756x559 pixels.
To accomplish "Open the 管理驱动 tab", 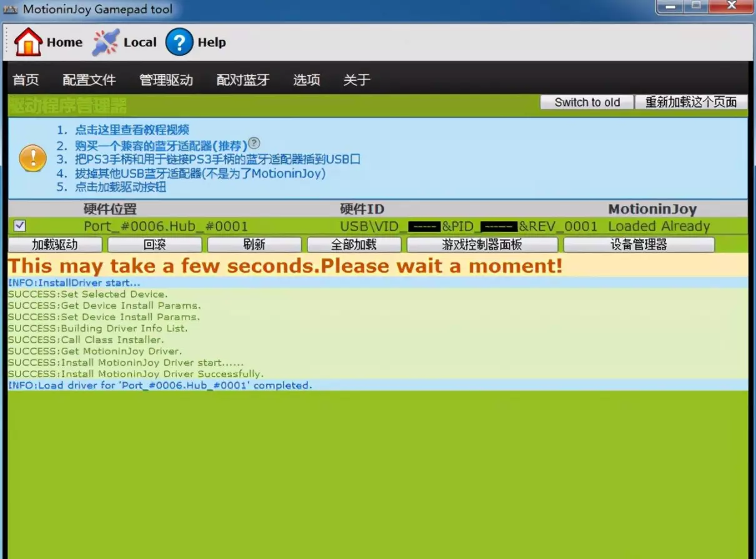I will pos(166,79).
